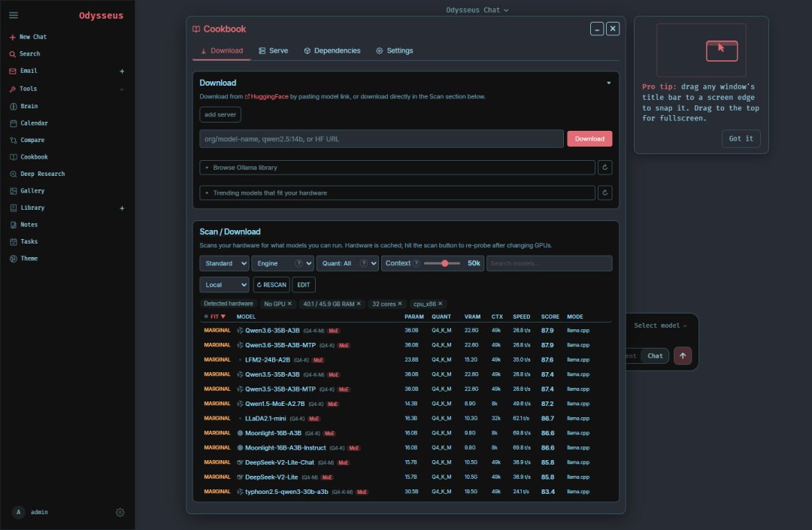Switch to the Serve tab
The width and height of the screenshot is (812, 530).
pos(274,50)
